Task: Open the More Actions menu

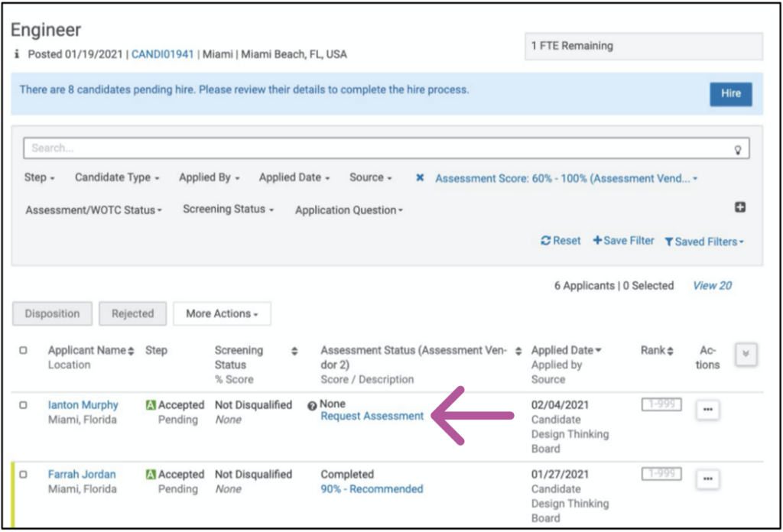Action: 222,313
